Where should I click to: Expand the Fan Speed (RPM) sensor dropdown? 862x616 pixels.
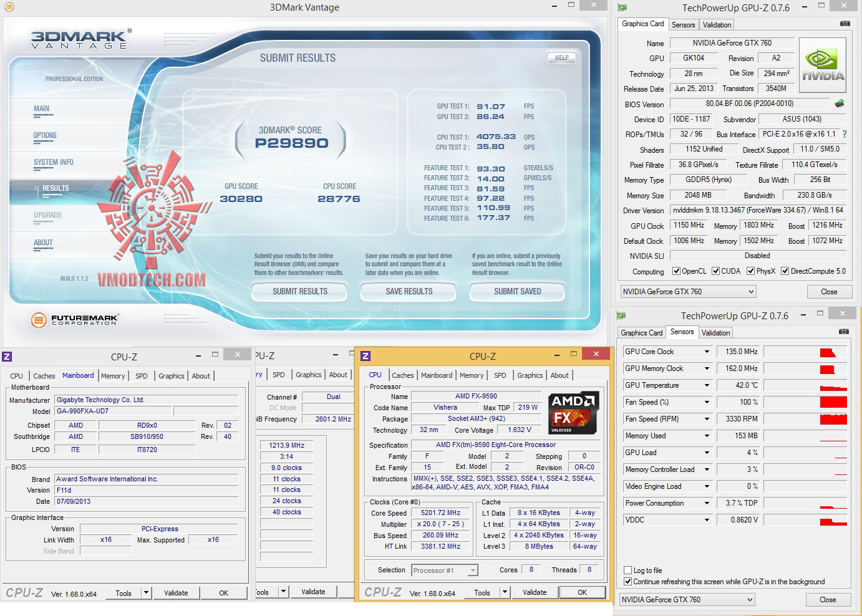(707, 419)
